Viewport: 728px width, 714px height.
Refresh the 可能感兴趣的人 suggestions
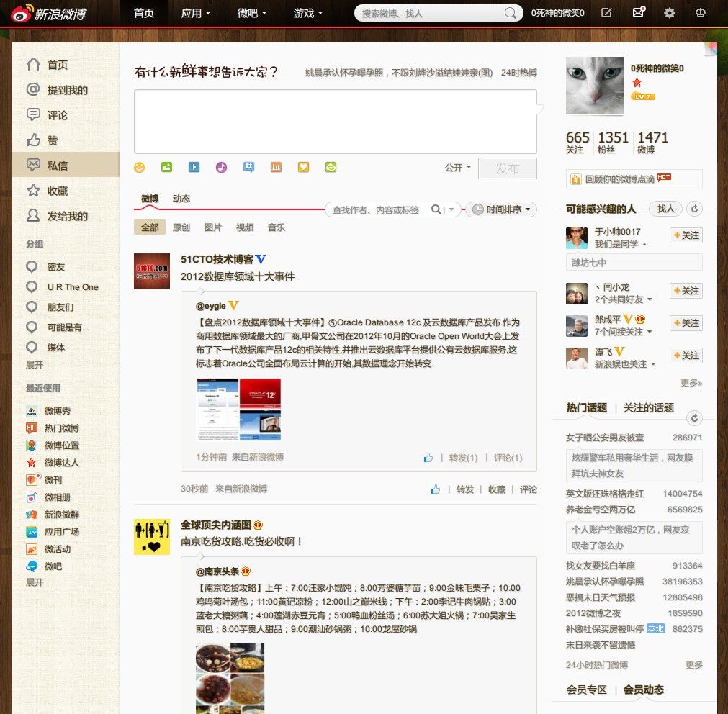coord(695,209)
